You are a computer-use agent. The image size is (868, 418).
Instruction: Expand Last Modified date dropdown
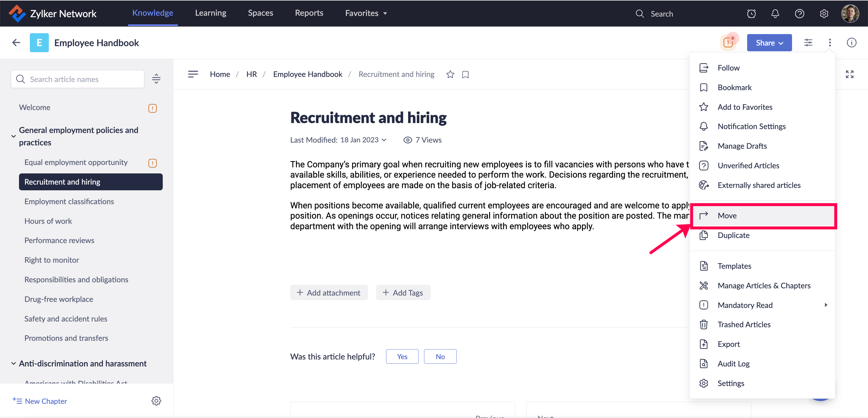tap(384, 140)
